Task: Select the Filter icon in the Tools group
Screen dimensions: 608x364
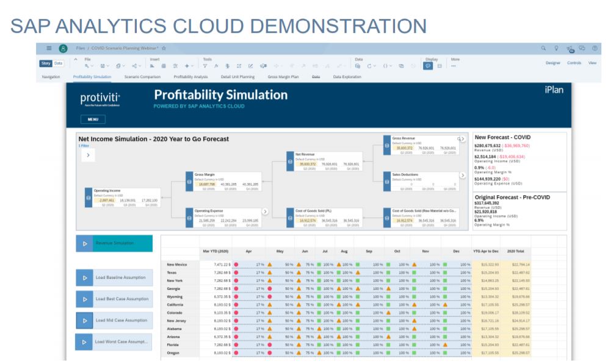Action: click(204, 66)
